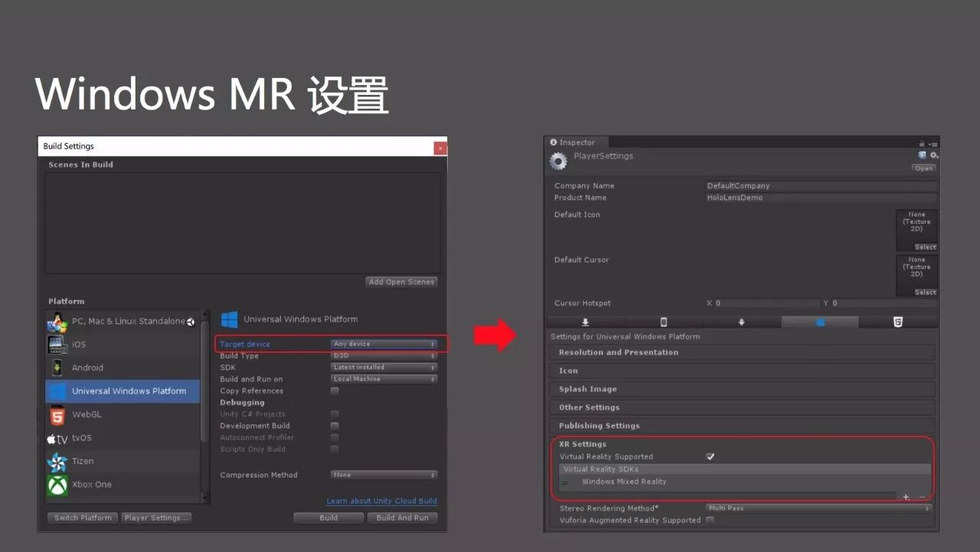
Task: Click the Scenes In Build list area
Action: (x=243, y=223)
